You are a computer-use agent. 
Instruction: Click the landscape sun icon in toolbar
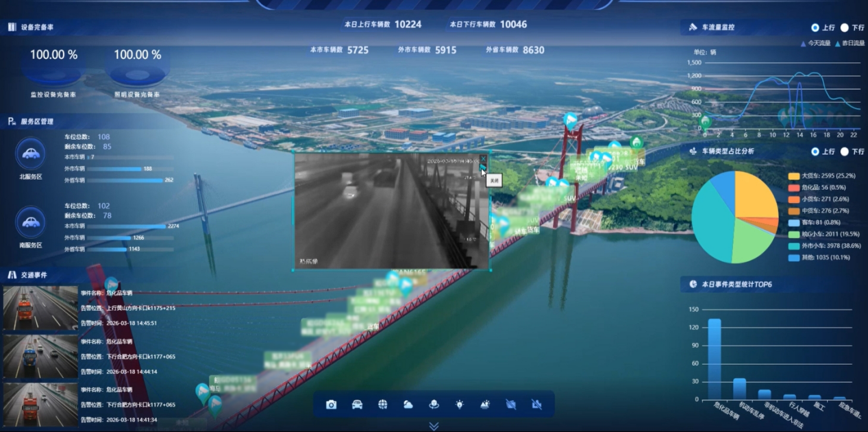click(x=485, y=405)
